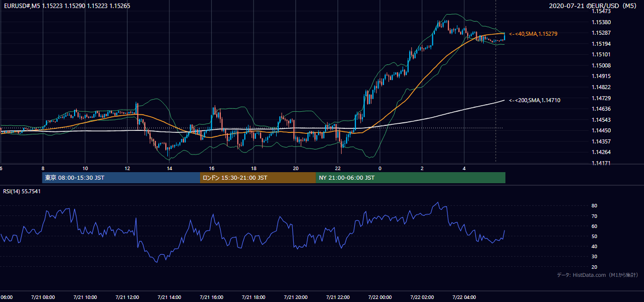Click hour label 22 under the price chart
Viewport: 644px width, 302px height.
click(x=338, y=169)
